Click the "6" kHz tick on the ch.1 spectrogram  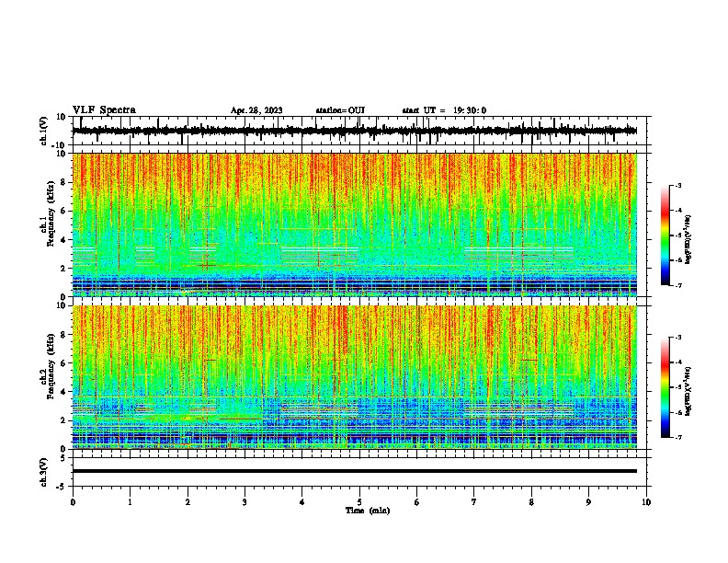pos(64,211)
